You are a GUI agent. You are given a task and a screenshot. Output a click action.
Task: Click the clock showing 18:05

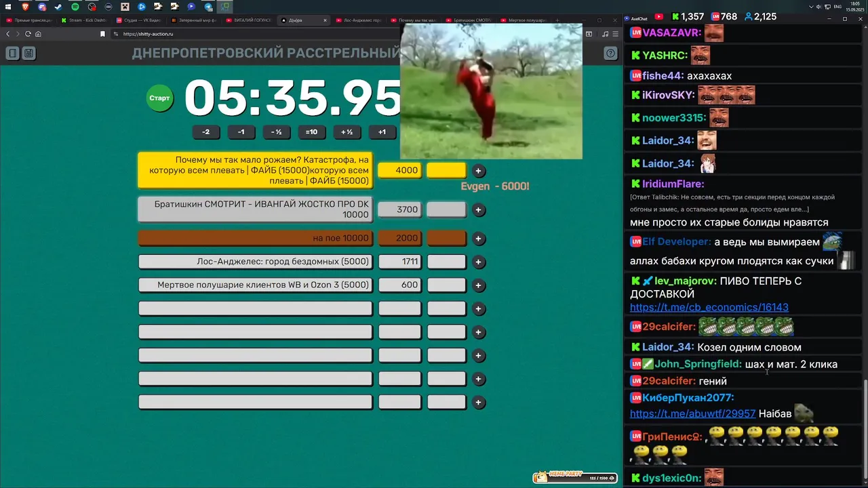(x=854, y=4)
